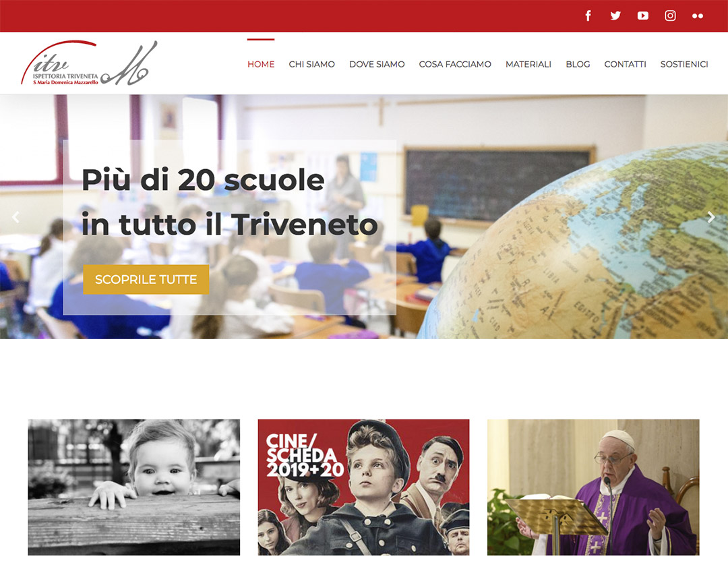Open the COSA FACCIAMO menu
728x565 pixels.
click(455, 64)
